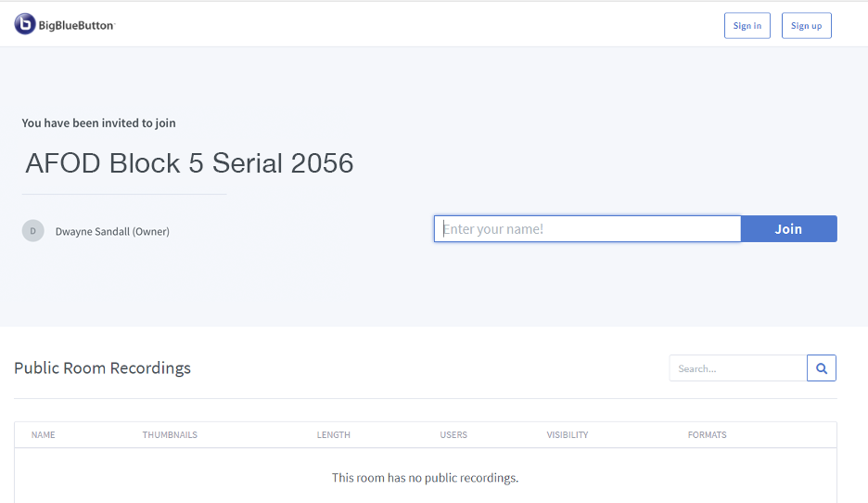Image resolution: width=868 pixels, height=503 pixels.
Task: Click the room title AFOD Block 5 Serial 2056
Action: [190, 163]
